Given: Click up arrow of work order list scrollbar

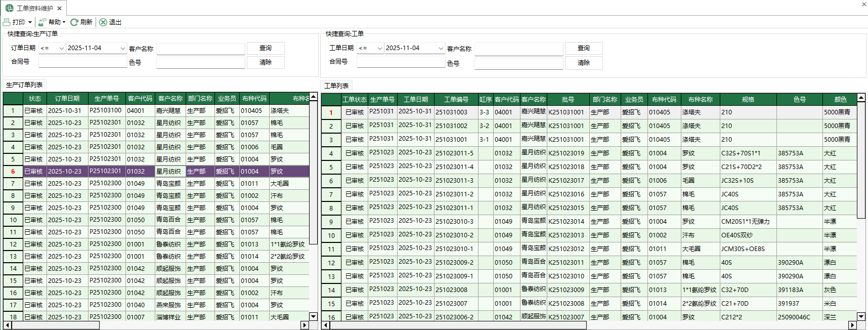Looking at the screenshot, I should 861,97.
